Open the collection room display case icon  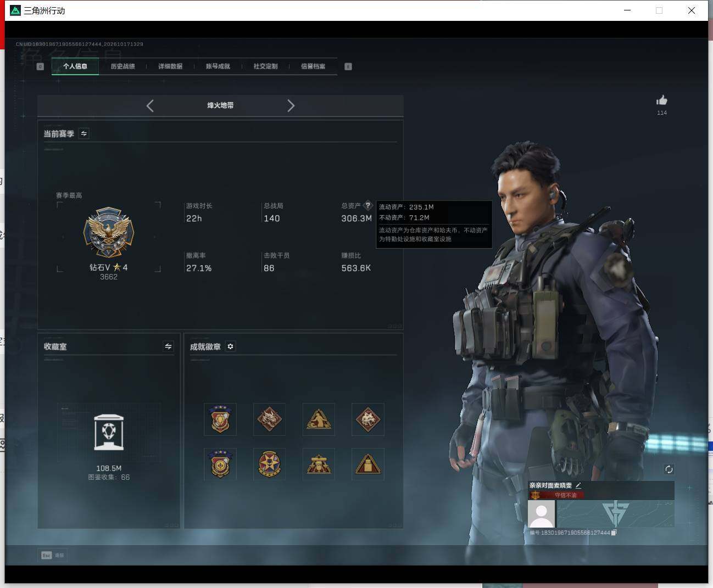point(109,432)
